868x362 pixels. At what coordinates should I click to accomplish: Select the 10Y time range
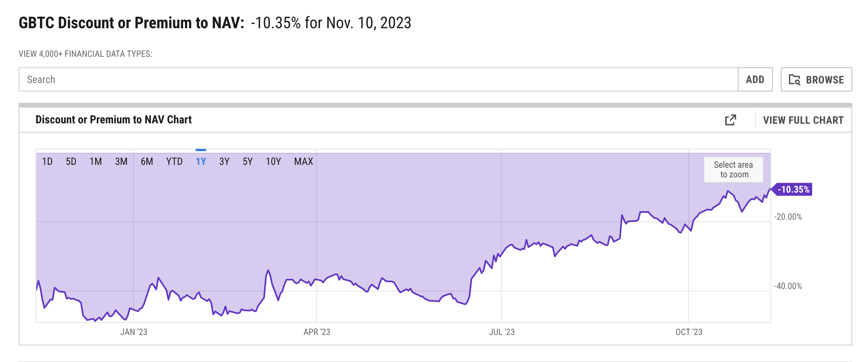point(273,161)
